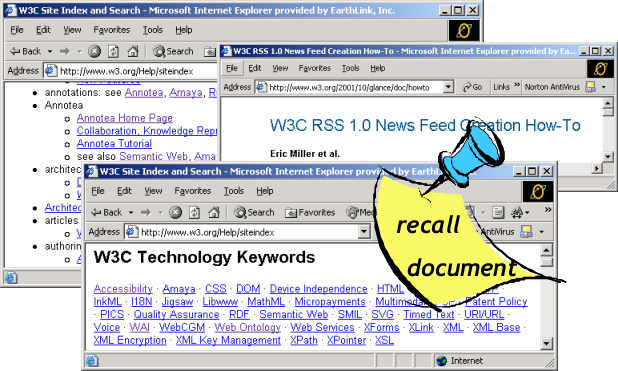
Task: Click the status bar page icon in the rear window
Action: [x=11, y=278]
